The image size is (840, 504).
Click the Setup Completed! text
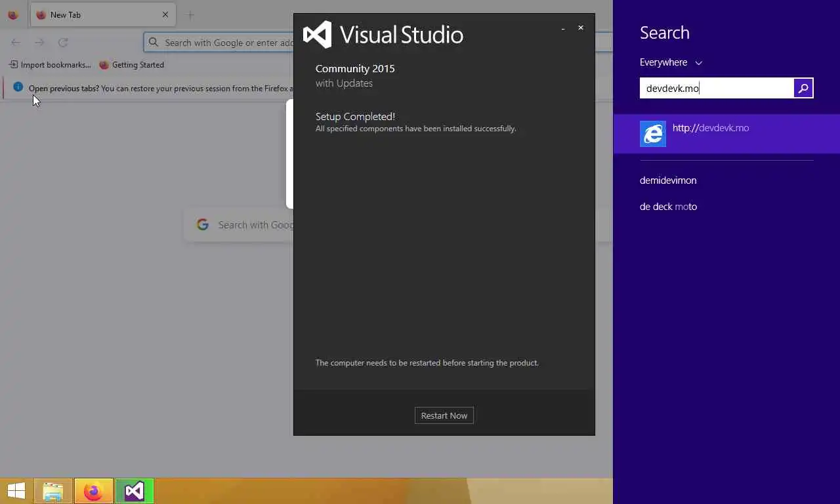(x=355, y=117)
